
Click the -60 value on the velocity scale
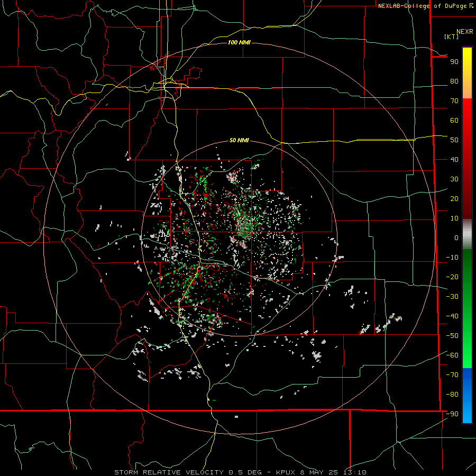[452, 355]
